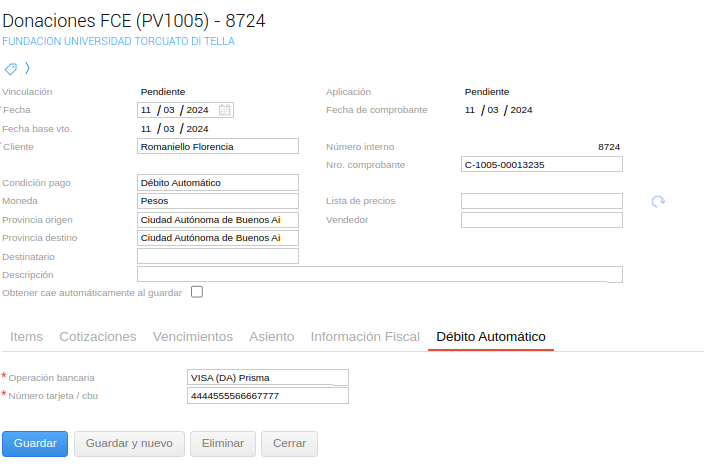Go to the Vencimientos tab
Screen dimensions: 704x466
coord(193,337)
